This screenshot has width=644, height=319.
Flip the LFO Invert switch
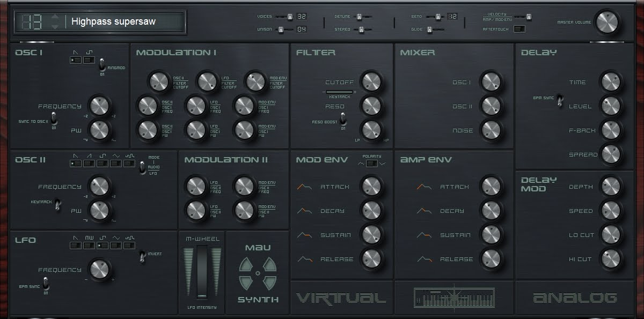143,256
